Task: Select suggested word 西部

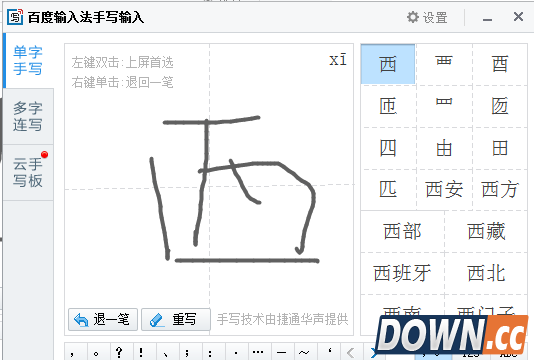Action: point(402,232)
